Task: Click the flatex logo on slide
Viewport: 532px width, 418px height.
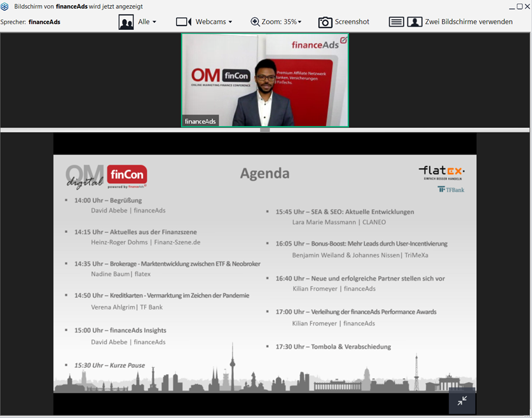Action: click(442, 173)
